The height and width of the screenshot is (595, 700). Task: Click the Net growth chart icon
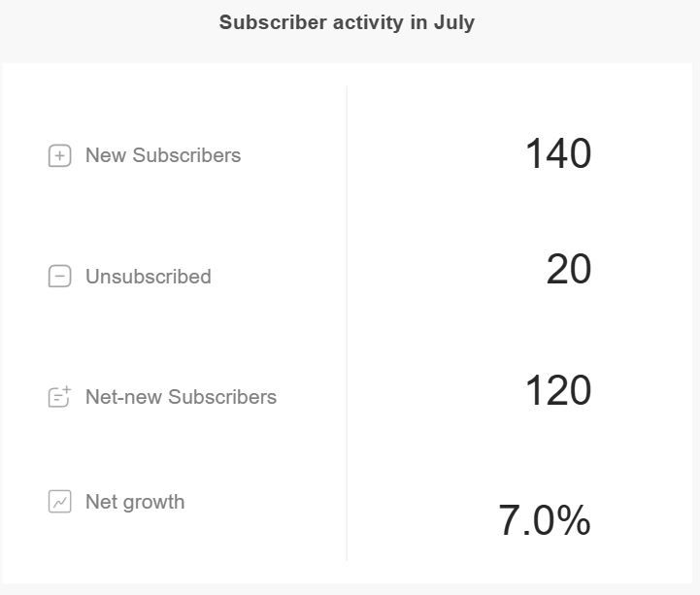59,501
